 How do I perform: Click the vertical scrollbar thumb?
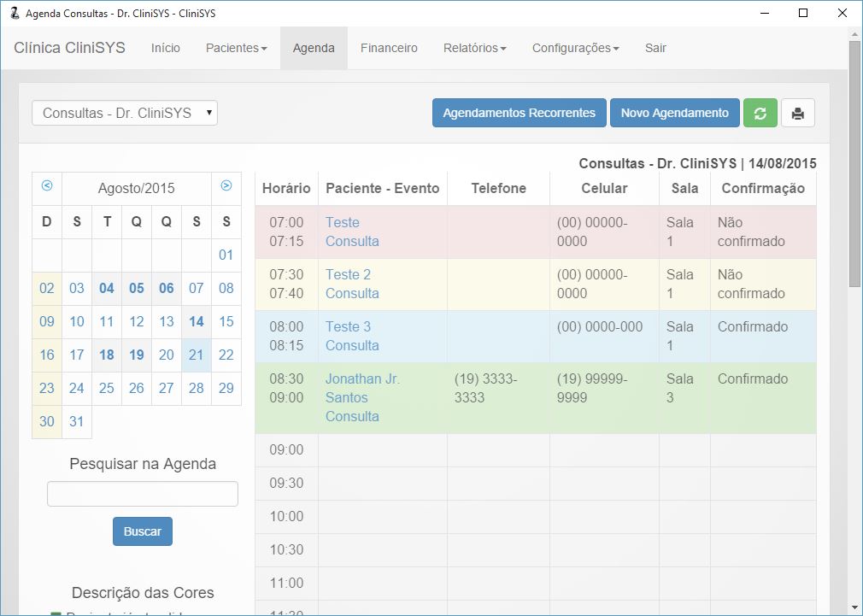coord(854,162)
